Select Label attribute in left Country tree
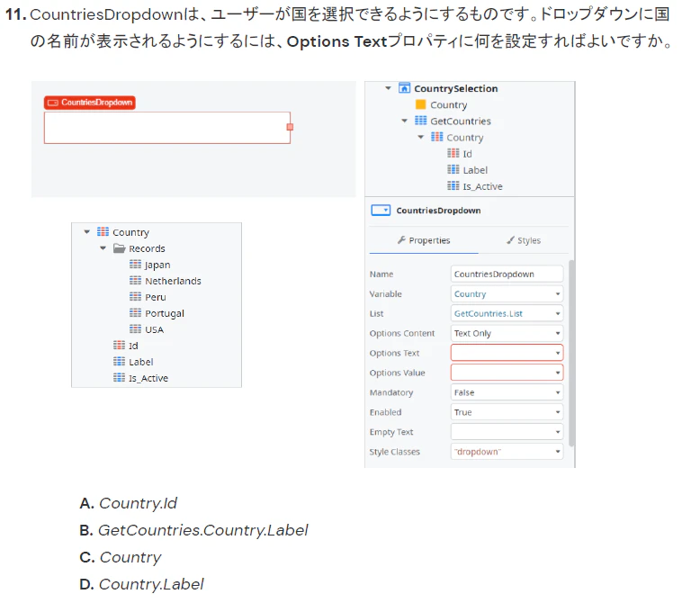 [133, 362]
